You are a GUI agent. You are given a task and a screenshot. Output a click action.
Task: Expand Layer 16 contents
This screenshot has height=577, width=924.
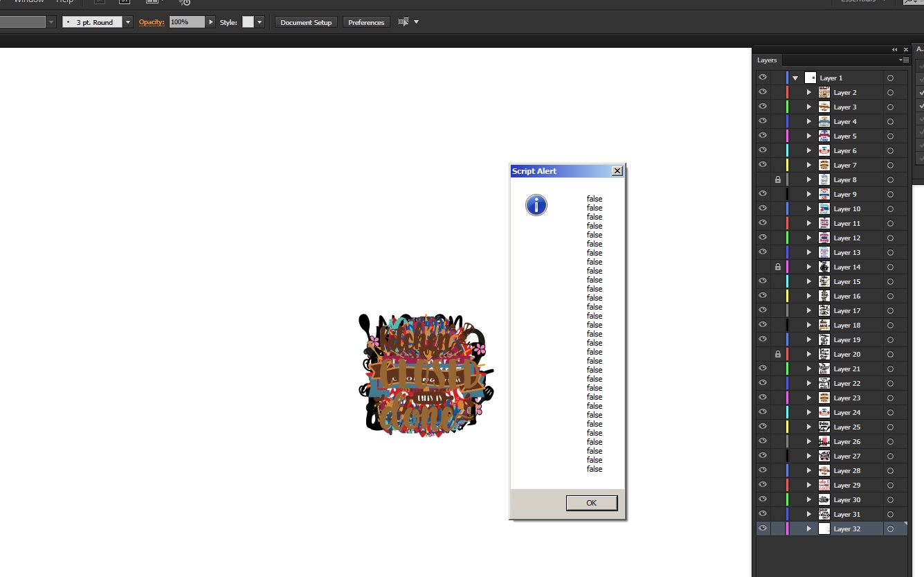tap(808, 296)
